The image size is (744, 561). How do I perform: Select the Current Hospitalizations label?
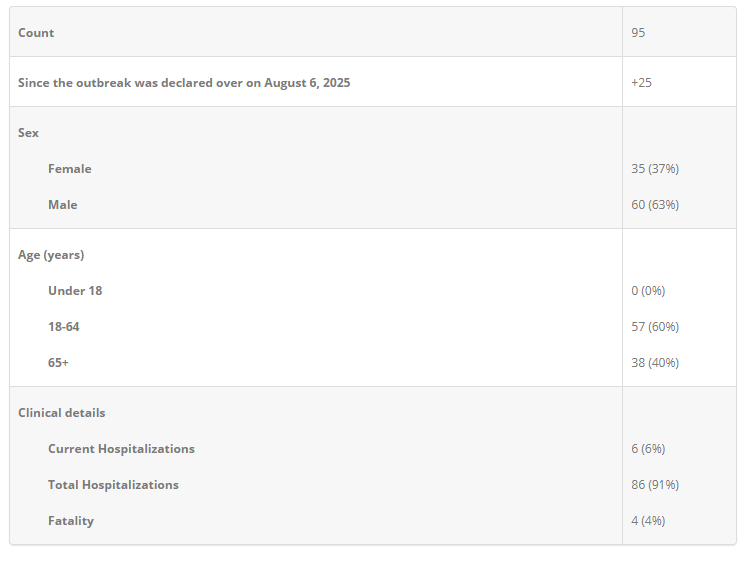121,449
